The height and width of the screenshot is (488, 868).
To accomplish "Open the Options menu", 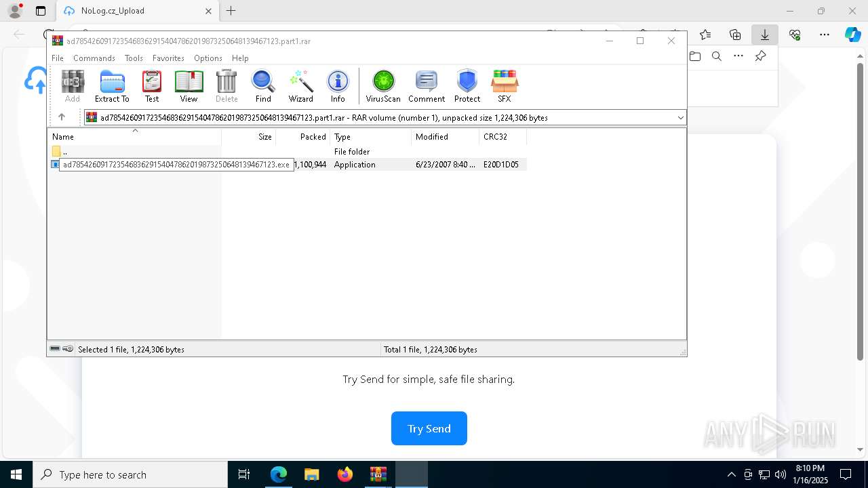I will (x=208, y=58).
